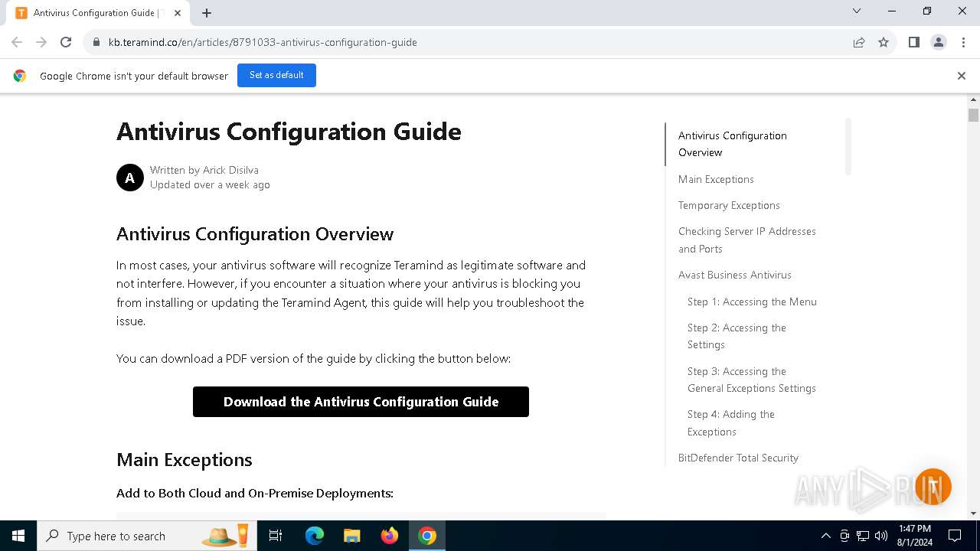Open Checking Server IP Addresses and Ports
Image resolution: width=980 pixels, height=551 pixels.
(747, 240)
